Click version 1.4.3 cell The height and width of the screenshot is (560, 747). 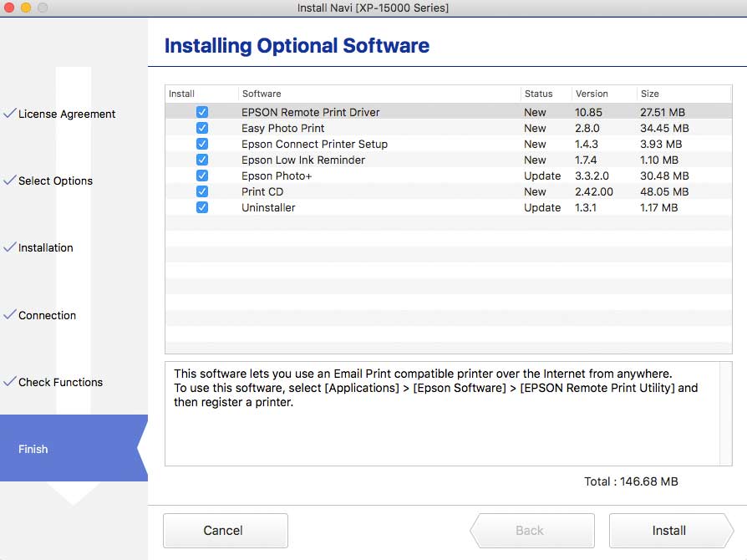586,144
